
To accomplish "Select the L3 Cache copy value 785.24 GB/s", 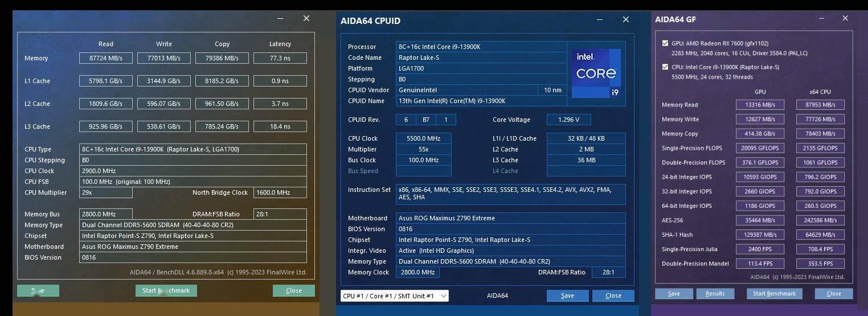I will click(222, 126).
